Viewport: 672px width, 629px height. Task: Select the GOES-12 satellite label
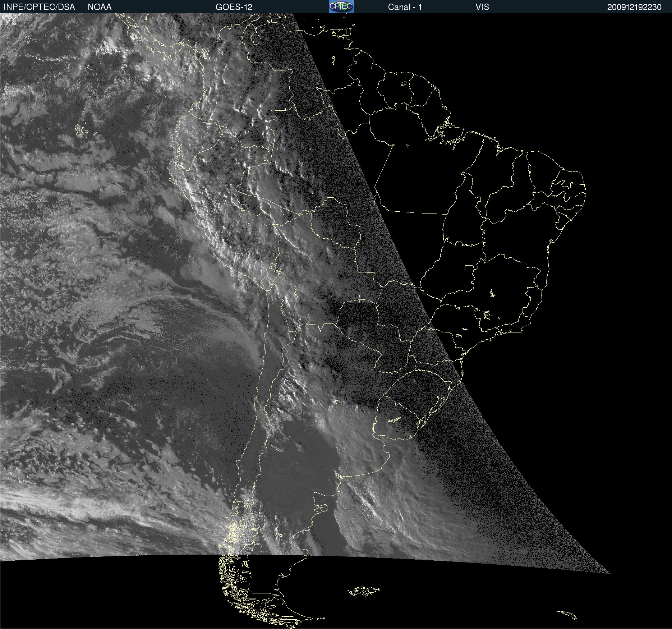(234, 7)
